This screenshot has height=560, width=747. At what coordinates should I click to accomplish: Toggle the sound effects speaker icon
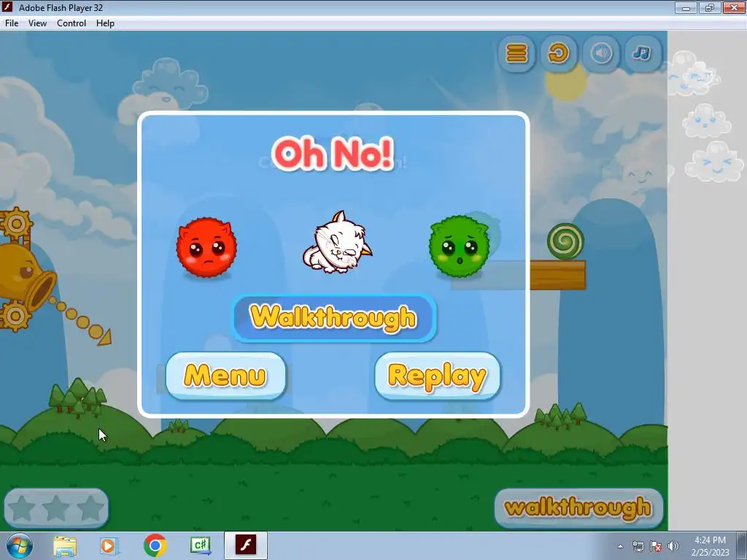click(x=601, y=52)
